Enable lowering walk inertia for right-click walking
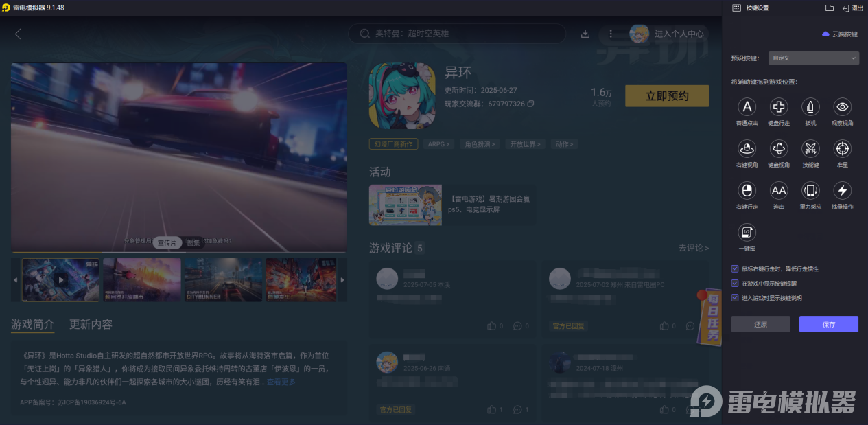This screenshot has height=425, width=868. 735,268
